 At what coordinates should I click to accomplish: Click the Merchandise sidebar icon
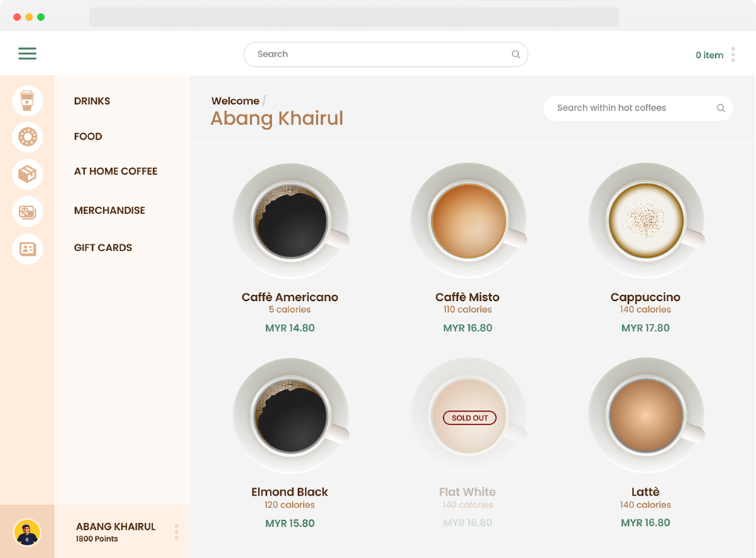28,213
